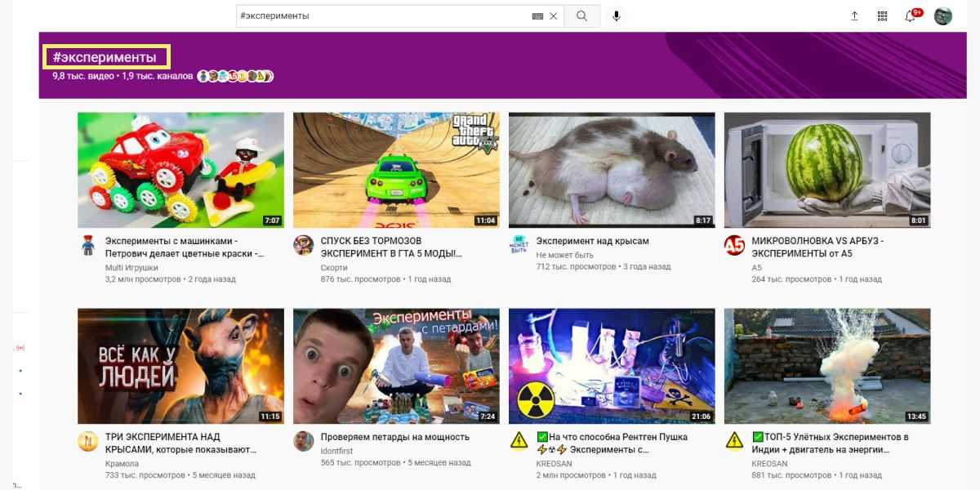
Task: Click the #эксперименты hashtag heading
Action: click(x=105, y=57)
